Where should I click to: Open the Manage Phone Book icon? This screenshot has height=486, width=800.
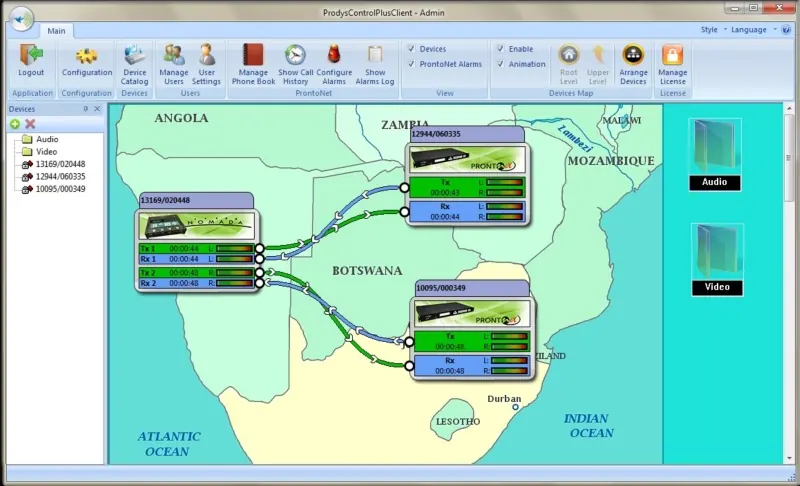click(x=253, y=64)
